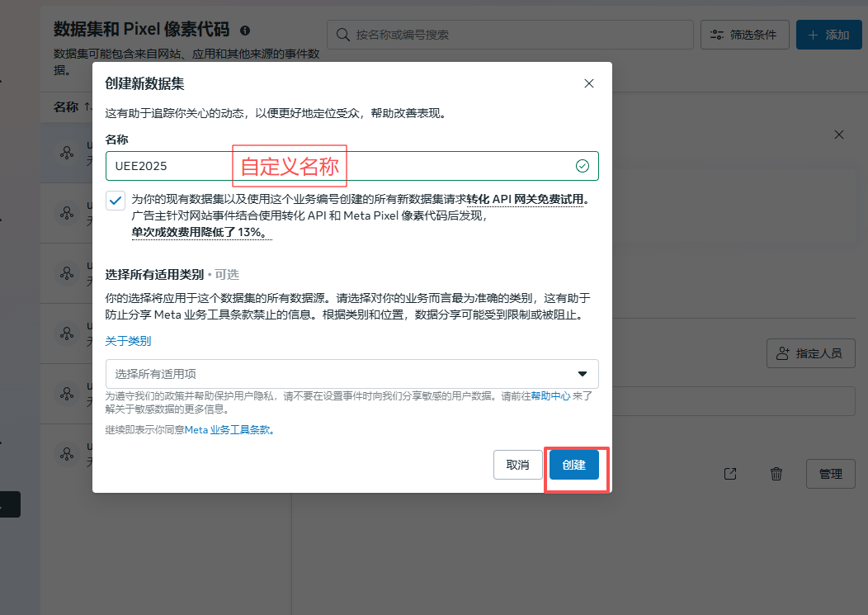
Task: Select the first dataset icon in the list
Action: [x=66, y=153]
